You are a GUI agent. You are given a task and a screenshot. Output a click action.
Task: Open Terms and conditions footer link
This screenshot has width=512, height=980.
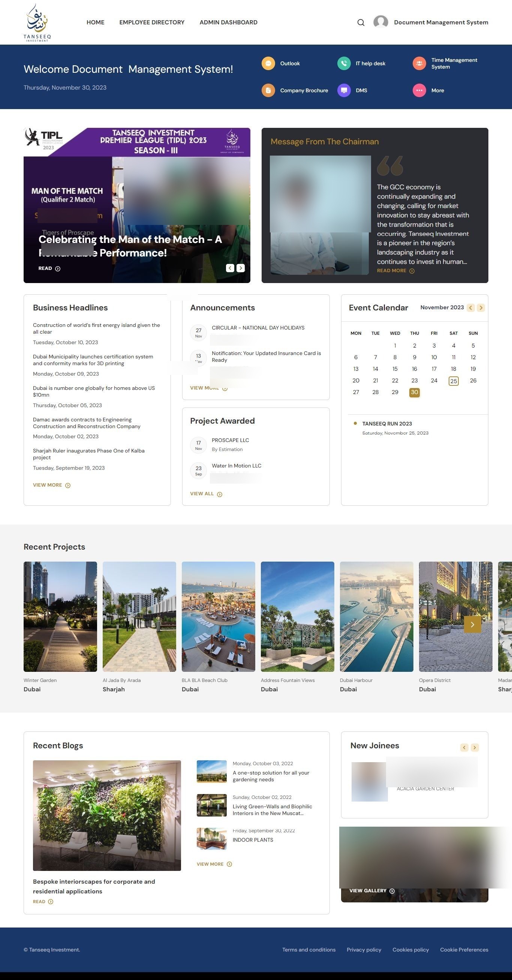[x=309, y=950]
